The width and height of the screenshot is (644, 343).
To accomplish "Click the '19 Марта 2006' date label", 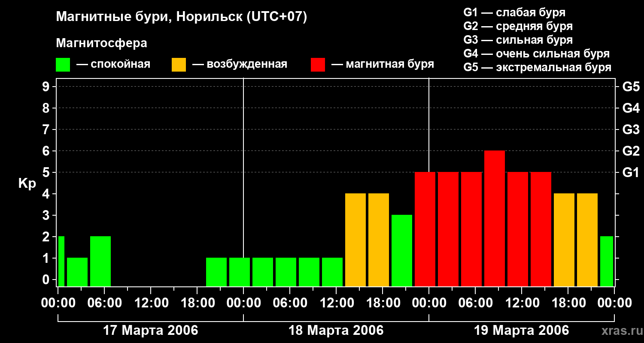I will point(521,331).
